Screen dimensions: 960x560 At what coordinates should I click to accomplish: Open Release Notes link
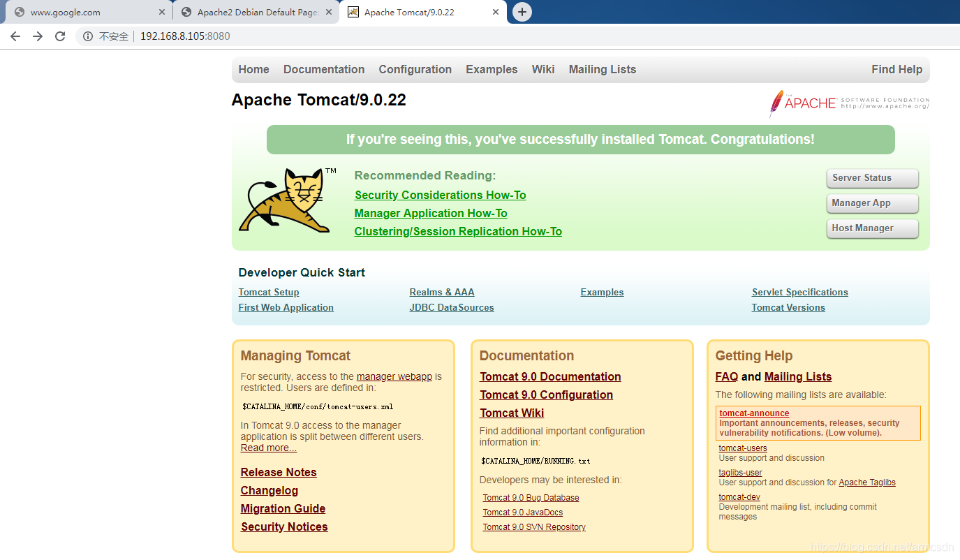pyautogui.click(x=279, y=472)
